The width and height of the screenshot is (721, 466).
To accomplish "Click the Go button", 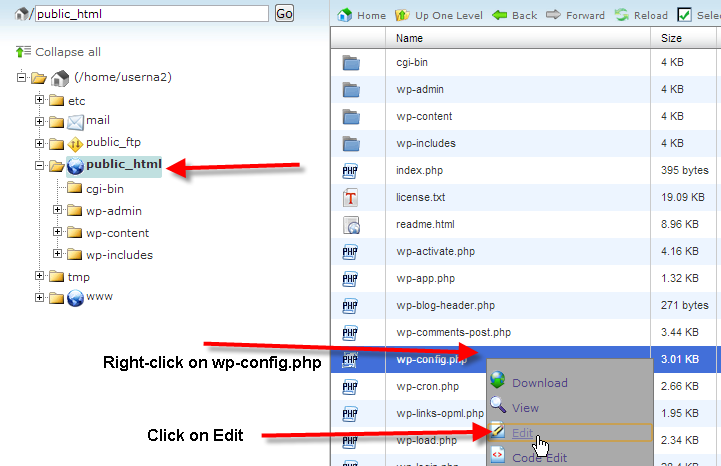I will (284, 14).
